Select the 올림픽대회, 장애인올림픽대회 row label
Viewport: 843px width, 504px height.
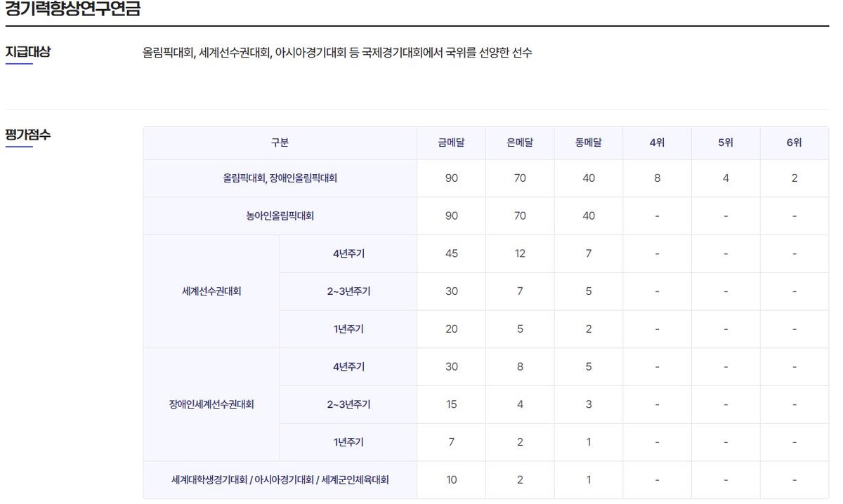click(x=280, y=178)
